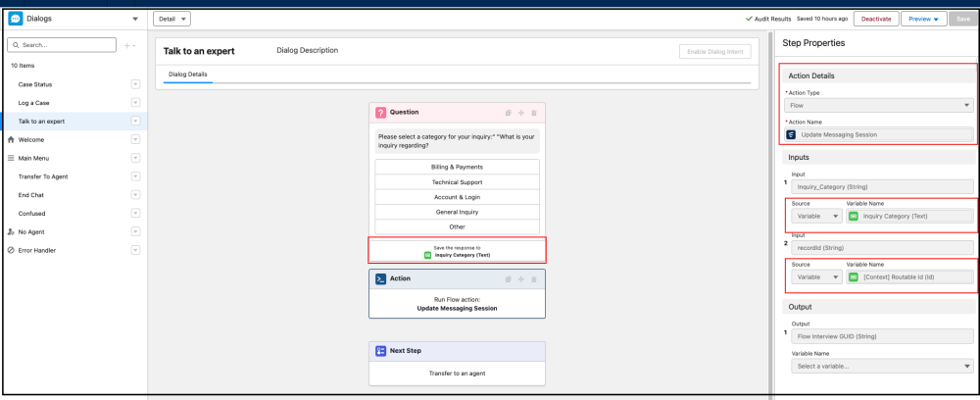Click the add dialog plus icon
Viewport: 980px width, 400px height.
128,45
